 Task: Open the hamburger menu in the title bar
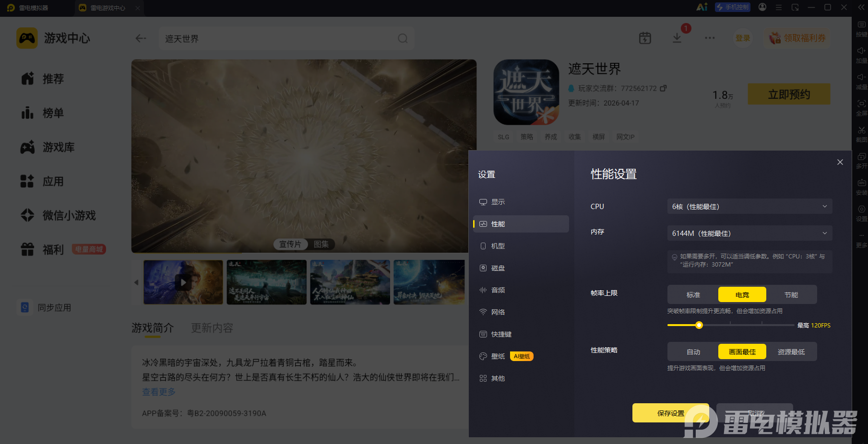click(x=779, y=7)
